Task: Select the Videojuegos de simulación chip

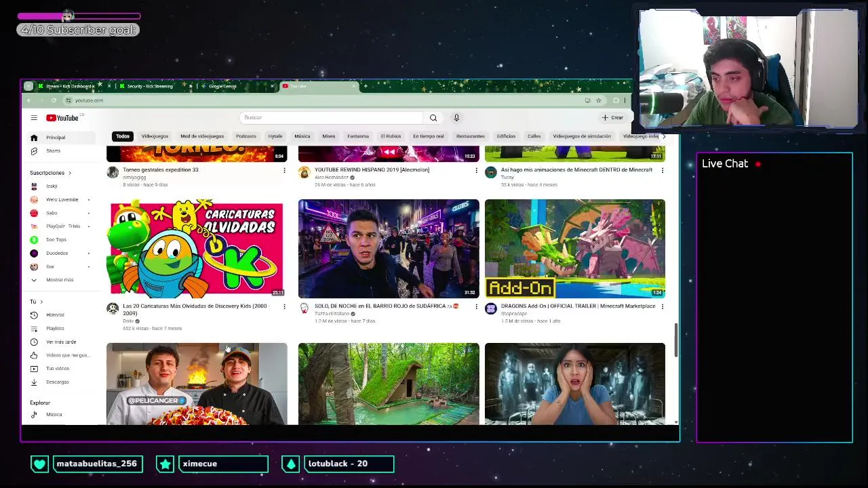Action: [x=582, y=136]
